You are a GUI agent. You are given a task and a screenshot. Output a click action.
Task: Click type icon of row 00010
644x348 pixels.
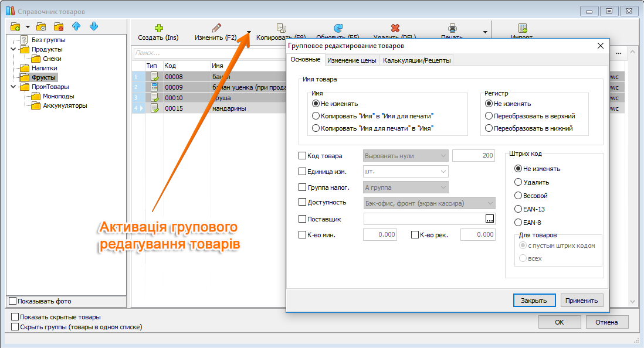[x=154, y=98]
